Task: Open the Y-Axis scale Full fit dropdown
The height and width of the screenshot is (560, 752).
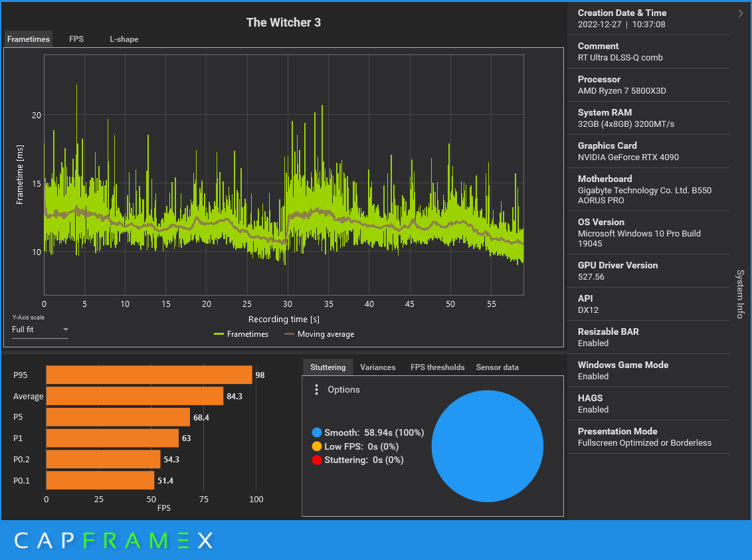Action: coord(40,330)
